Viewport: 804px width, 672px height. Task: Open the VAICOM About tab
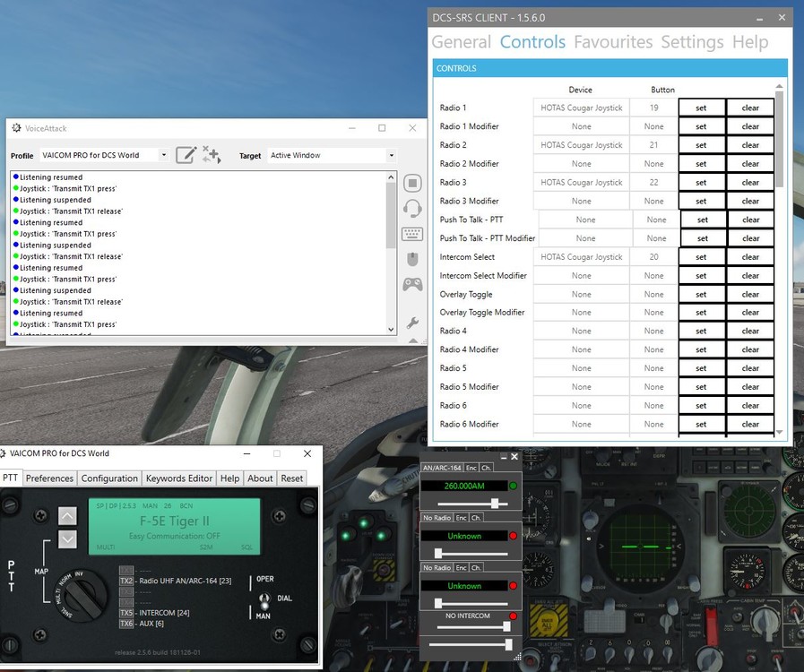click(260, 478)
